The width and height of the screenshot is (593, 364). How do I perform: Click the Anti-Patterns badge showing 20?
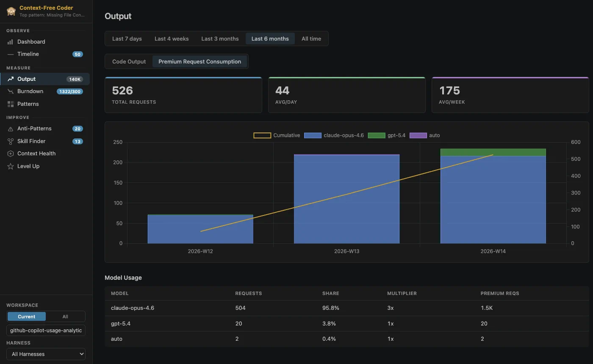(x=78, y=129)
